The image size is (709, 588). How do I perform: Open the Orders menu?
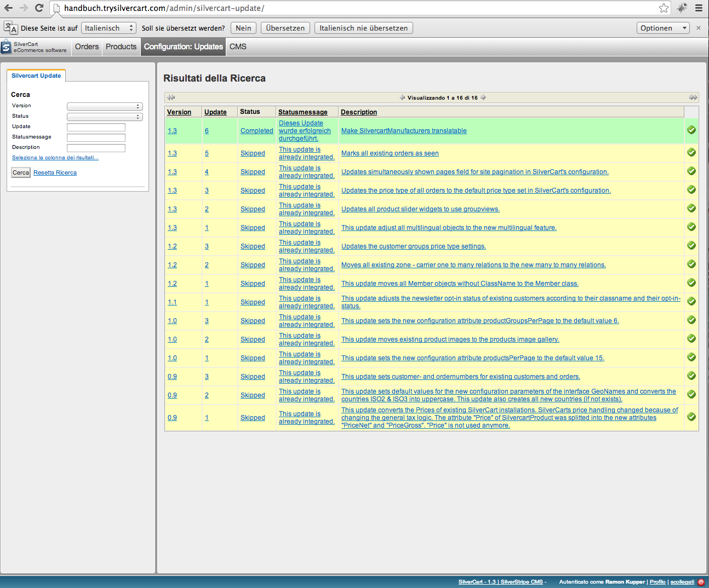coord(87,47)
